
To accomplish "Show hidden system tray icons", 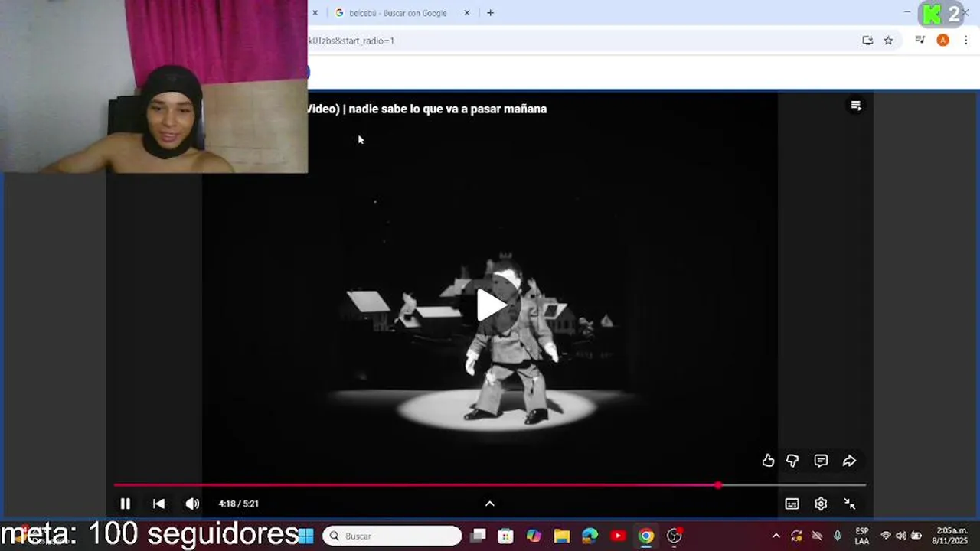I will [x=776, y=536].
